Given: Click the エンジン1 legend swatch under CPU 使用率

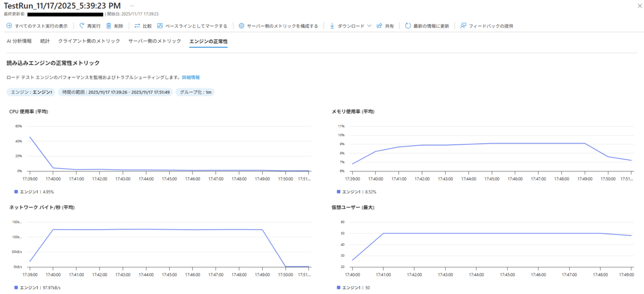Looking at the screenshot, I should [16, 191].
